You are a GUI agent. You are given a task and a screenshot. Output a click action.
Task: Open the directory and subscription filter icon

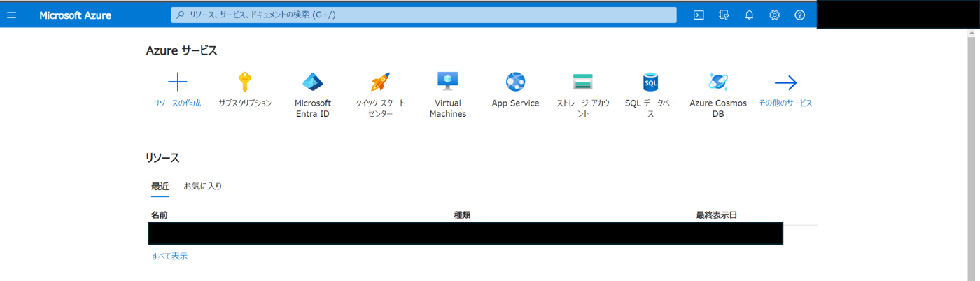point(724,15)
